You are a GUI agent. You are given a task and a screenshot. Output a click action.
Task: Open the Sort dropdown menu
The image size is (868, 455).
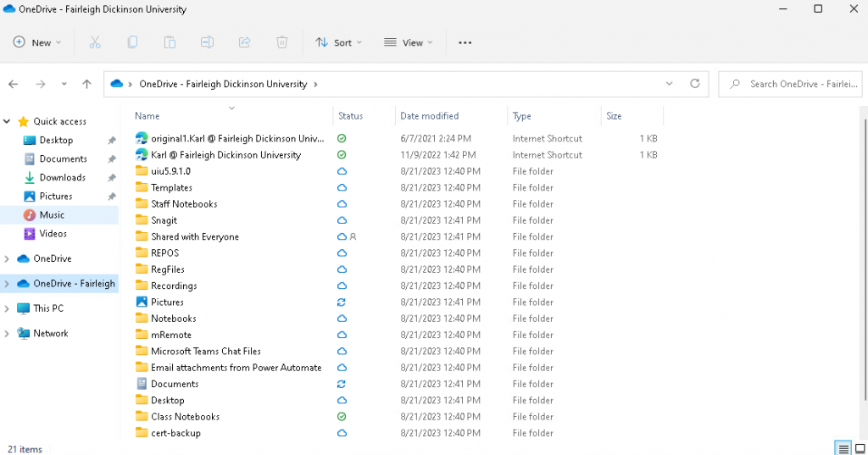pos(338,42)
